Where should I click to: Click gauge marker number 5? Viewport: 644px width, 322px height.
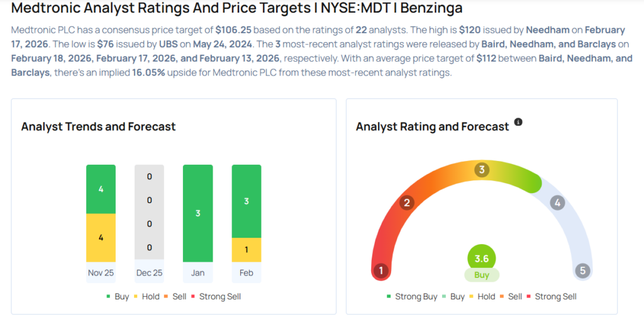(x=583, y=271)
